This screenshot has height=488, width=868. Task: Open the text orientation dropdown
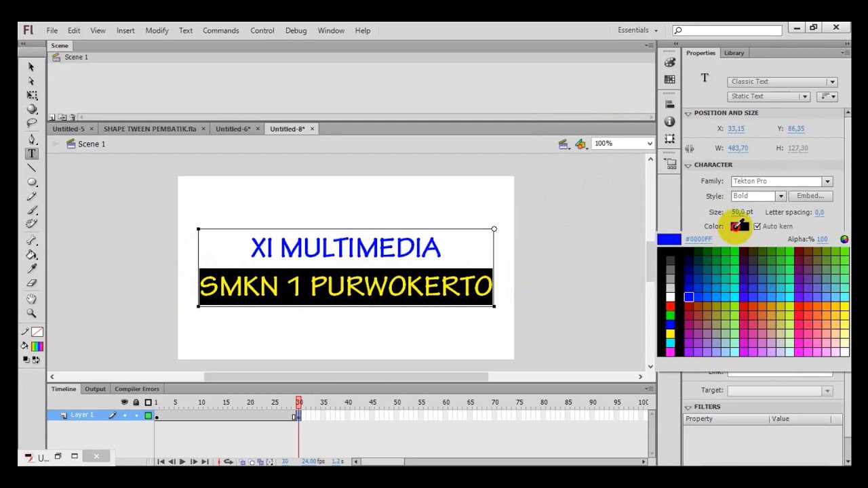[827, 96]
